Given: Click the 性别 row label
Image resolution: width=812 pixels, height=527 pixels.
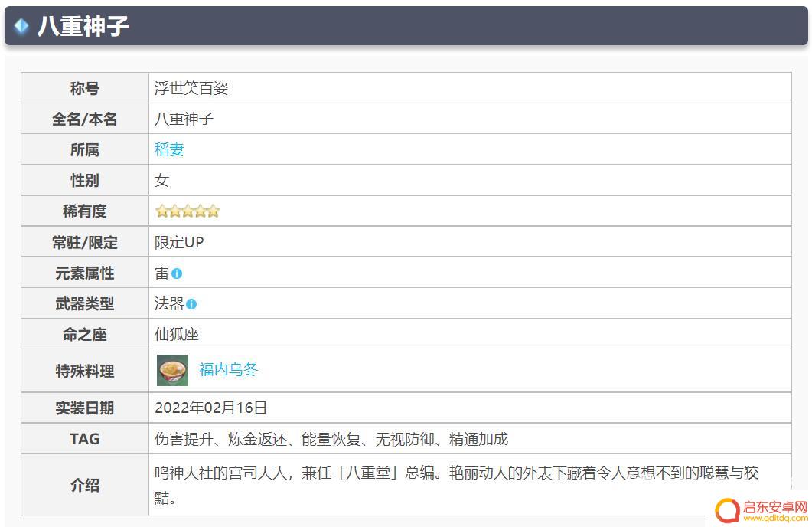Looking at the screenshot, I should 85,180.
